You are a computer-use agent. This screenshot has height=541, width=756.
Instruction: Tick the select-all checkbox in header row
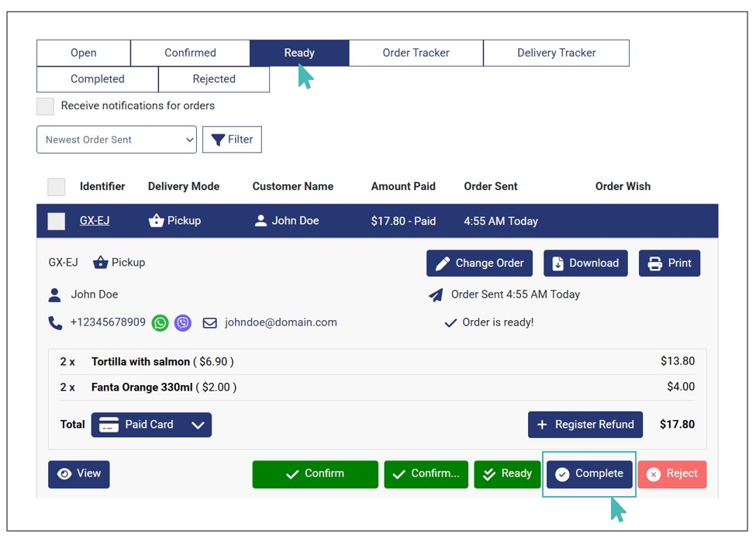57,187
